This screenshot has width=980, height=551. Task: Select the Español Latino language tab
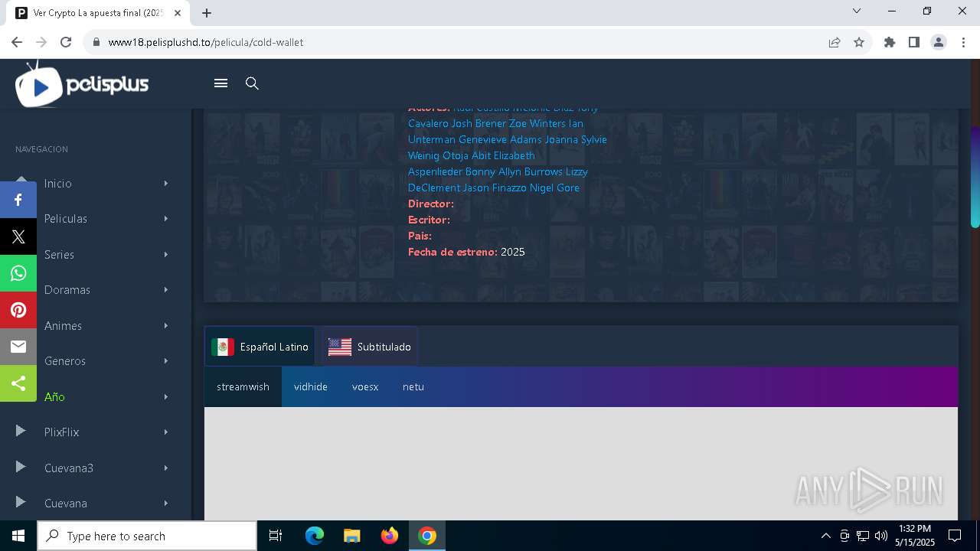(260, 347)
